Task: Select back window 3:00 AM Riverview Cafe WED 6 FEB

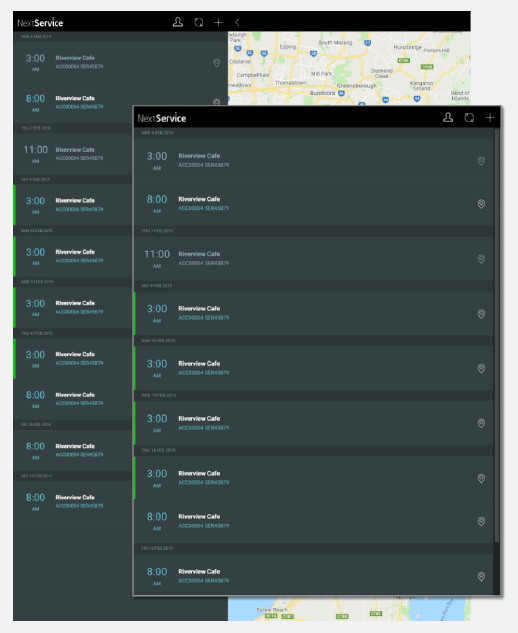Action: pyautogui.click(x=75, y=58)
